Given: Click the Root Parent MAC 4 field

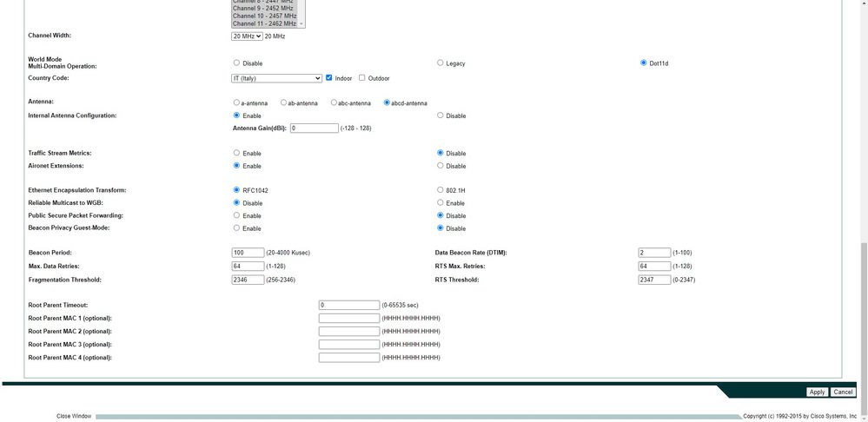Looking at the screenshot, I should click(349, 358).
